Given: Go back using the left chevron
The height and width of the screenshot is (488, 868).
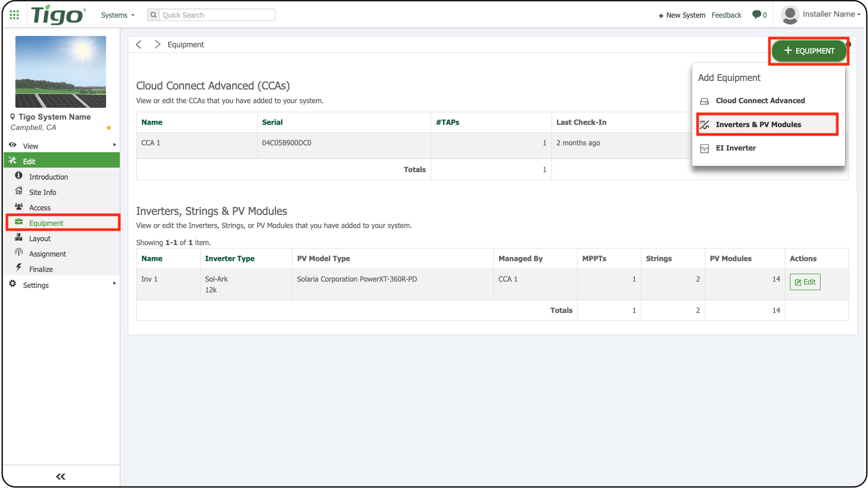Looking at the screenshot, I should (139, 44).
